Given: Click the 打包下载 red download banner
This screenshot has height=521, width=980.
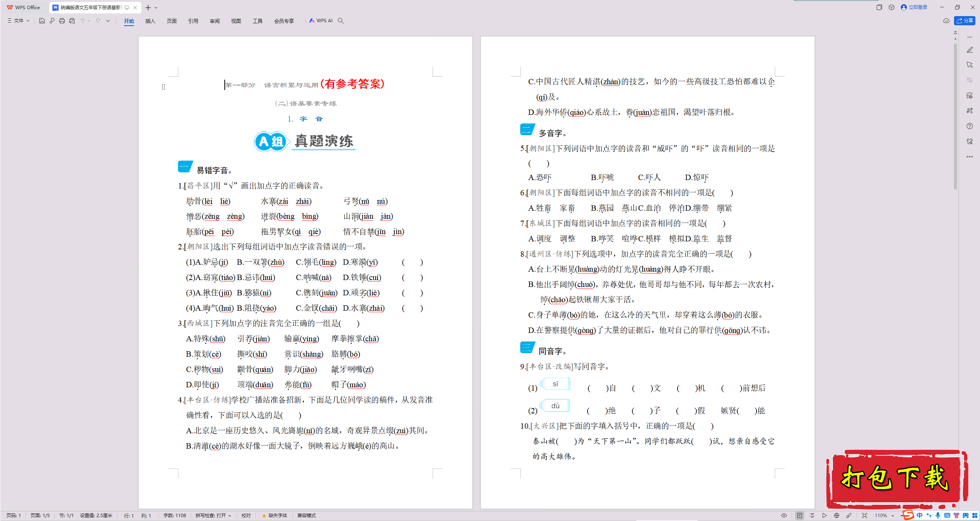Looking at the screenshot, I should coord(897,479).
